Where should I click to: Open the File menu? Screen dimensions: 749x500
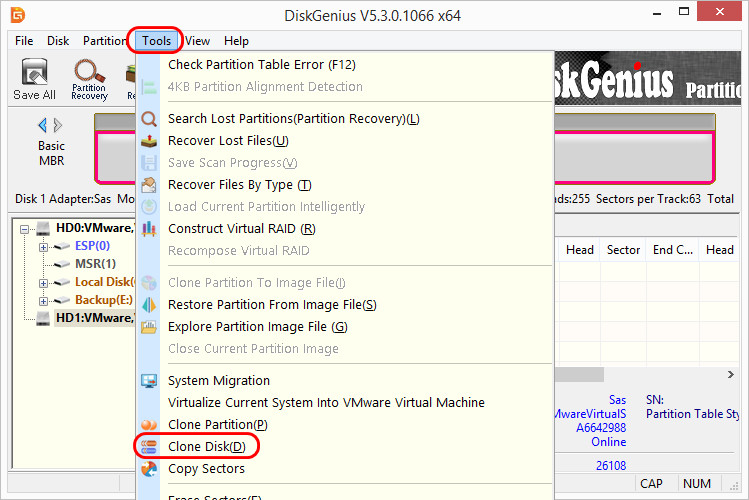click(24, 41)
